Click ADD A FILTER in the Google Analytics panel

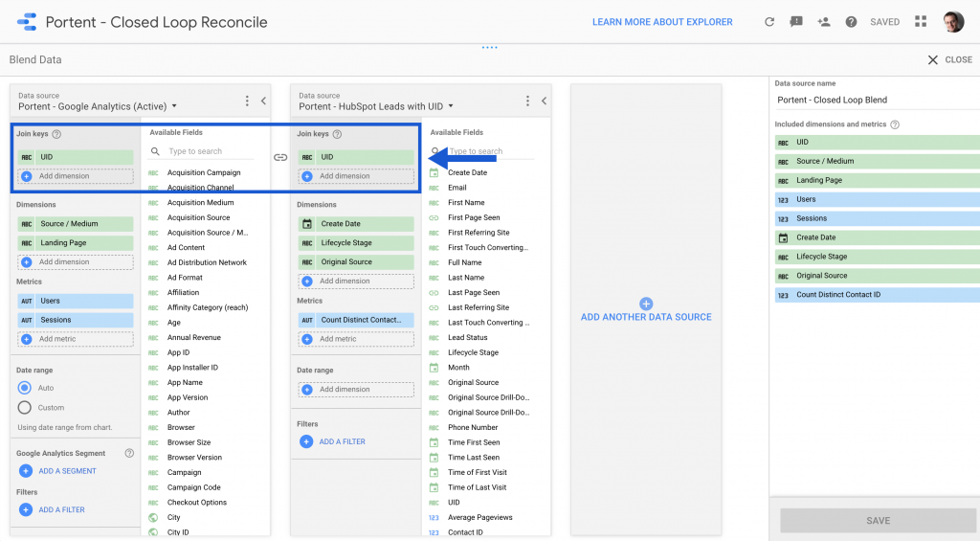[x=61, y=509]
